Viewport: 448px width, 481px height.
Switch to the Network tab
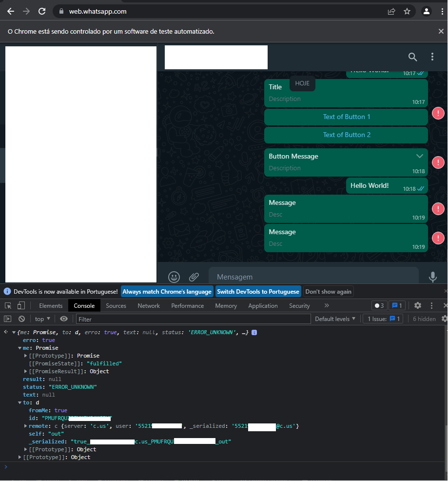coord(149,306)
